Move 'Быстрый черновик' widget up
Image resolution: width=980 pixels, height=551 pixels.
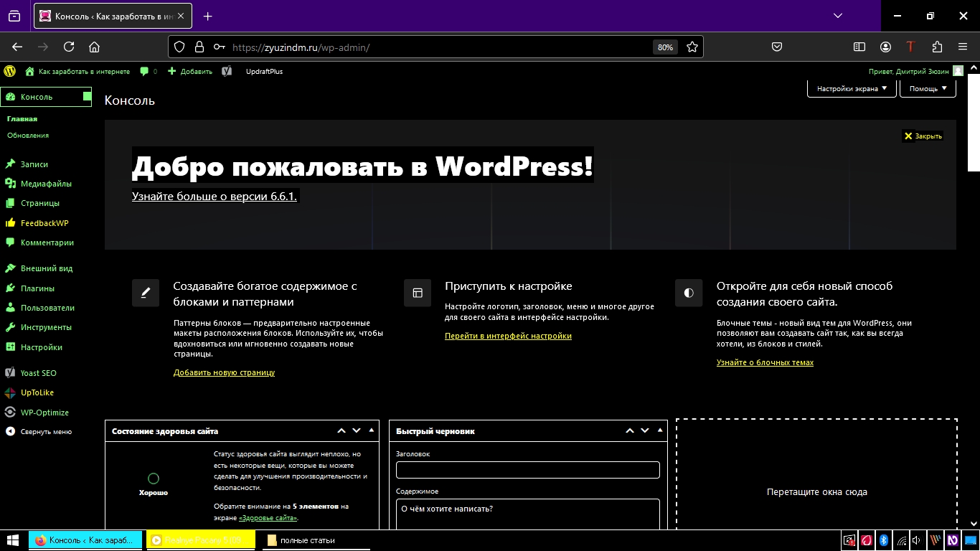click(x=630, y=431)
